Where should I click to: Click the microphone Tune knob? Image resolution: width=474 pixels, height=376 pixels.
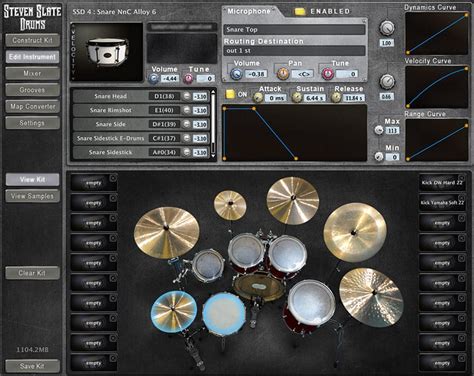[327, 74]
